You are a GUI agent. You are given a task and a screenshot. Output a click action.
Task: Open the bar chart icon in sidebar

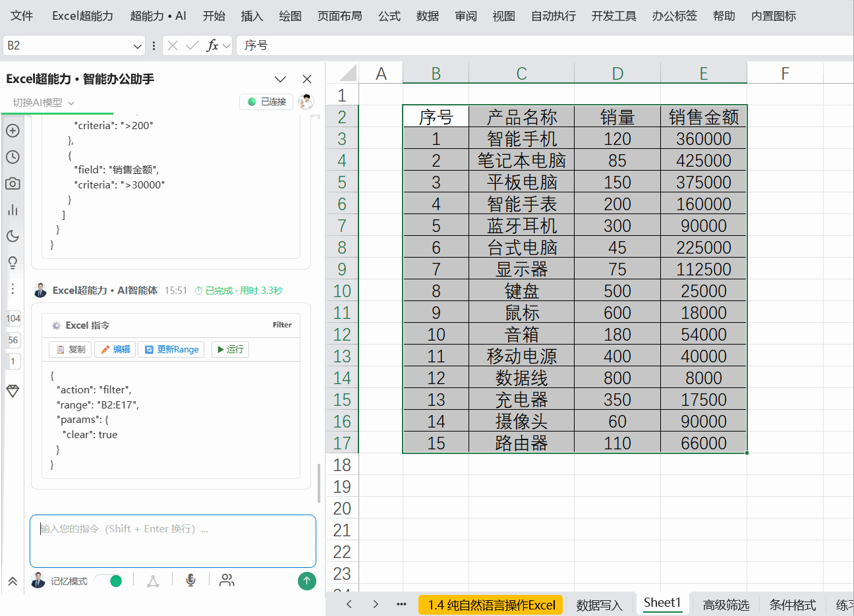pyautogui.click(x=13, y=210)
